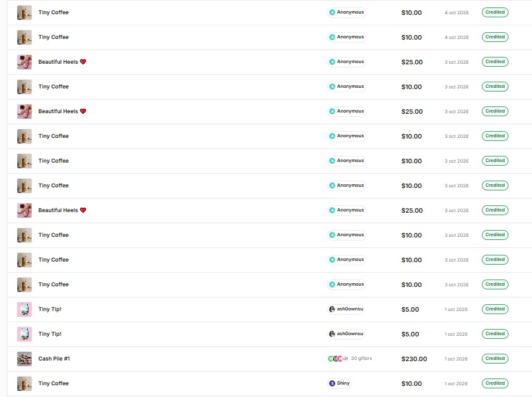Open the topmost Tiny Coffee thumbnail dated 4 oct
Screen dimensions: 532x397
pos(24,12)
